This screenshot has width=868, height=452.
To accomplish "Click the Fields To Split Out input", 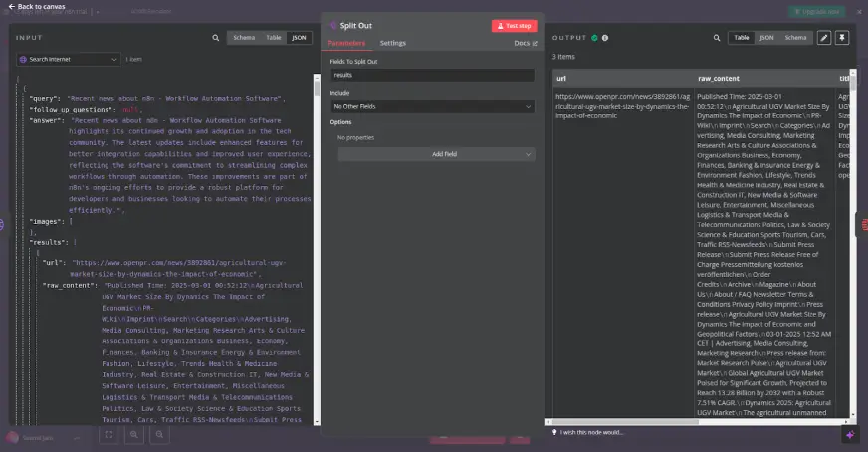I will tap(432, 75).
